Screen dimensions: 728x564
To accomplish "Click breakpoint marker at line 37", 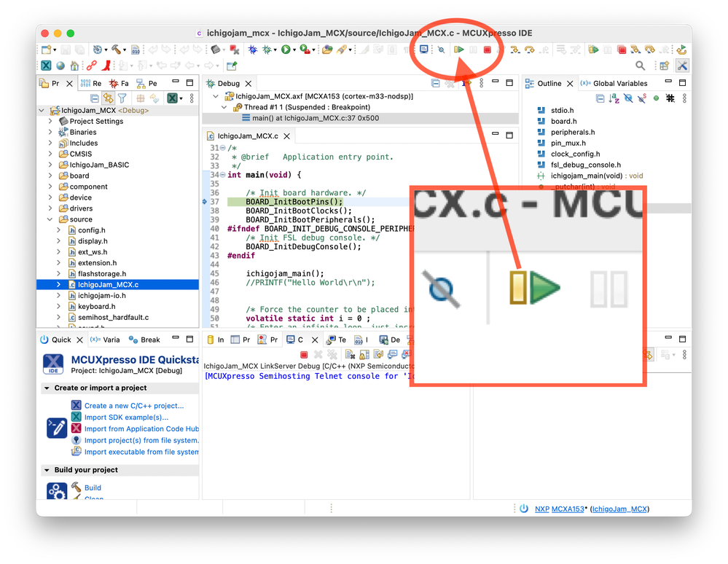I will pyautogui.click(x=205, y=202).
